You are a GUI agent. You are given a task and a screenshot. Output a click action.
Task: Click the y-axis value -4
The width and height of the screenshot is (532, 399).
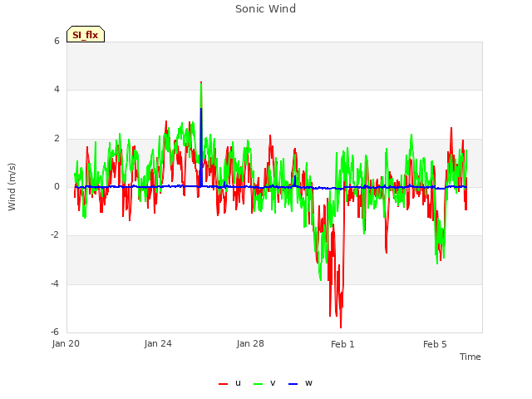coord(55,283)
